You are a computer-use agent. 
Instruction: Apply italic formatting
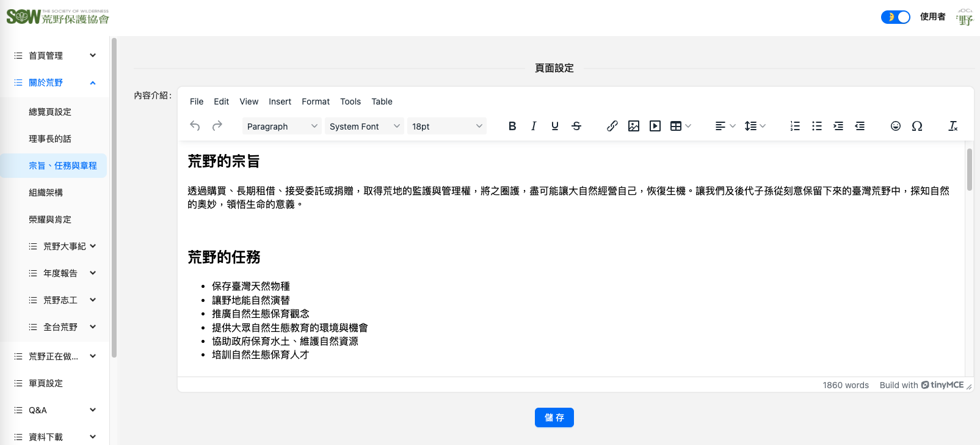point(534,126)
